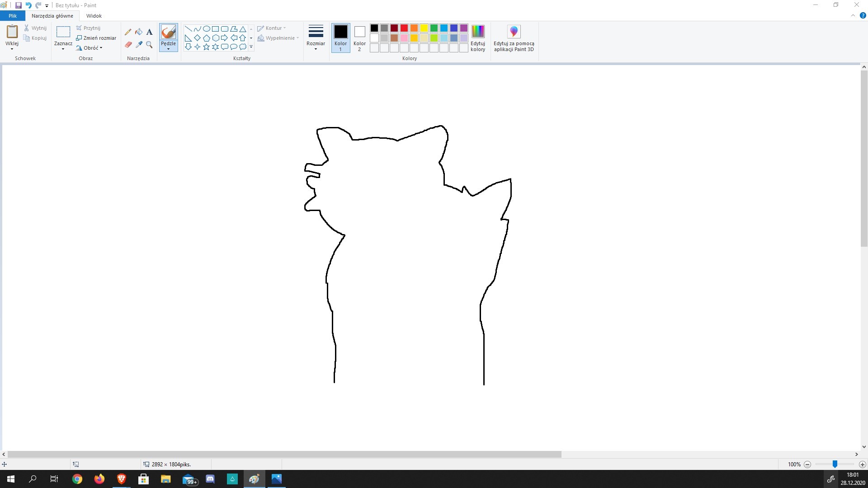Click the Wklej paste clipboard button
868x488 pixels.
click(x=12, y=32)
